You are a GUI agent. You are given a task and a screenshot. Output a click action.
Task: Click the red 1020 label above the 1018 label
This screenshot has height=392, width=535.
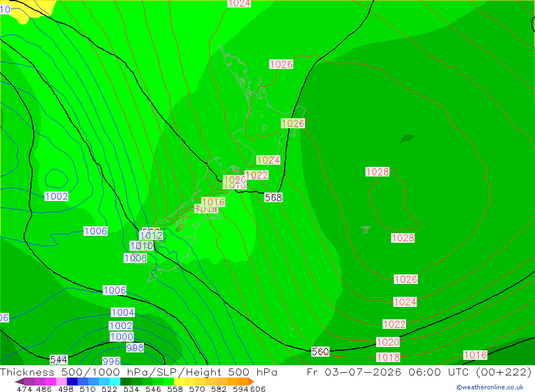pos(388,342)
